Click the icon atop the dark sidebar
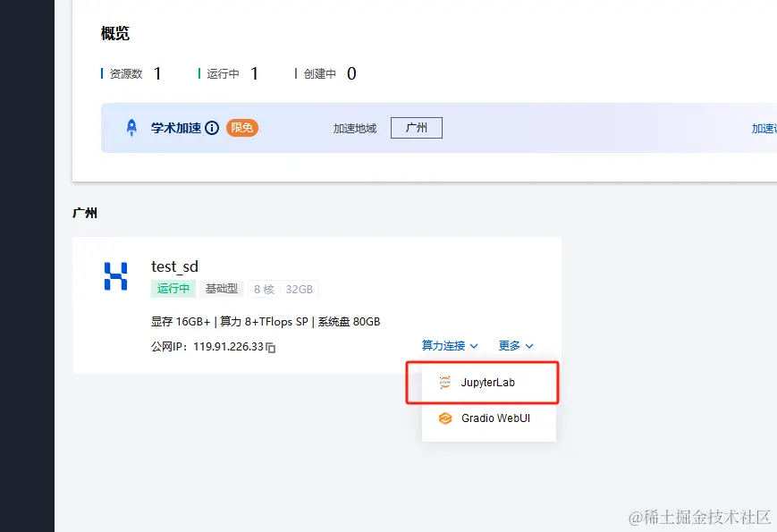Screen dimensions: 777x532 pyautogui.click(x=27, y=18)
